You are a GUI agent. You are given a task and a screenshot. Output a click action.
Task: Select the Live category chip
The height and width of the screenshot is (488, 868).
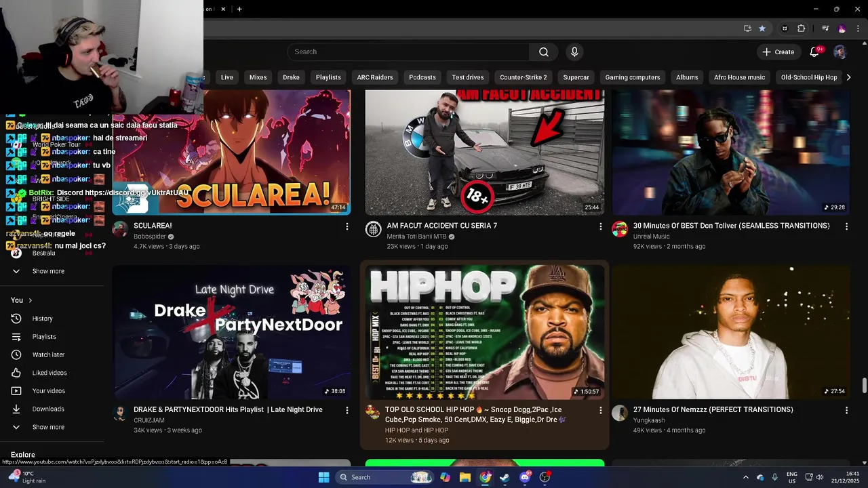226,77
